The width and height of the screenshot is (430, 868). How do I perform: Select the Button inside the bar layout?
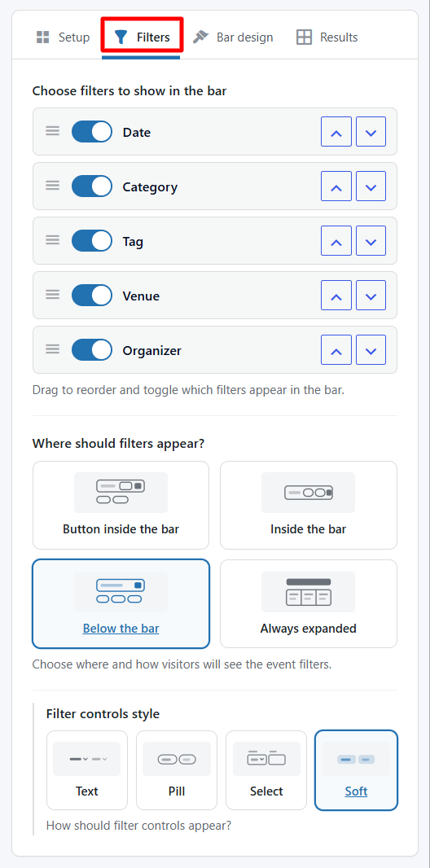click(121, 506)
